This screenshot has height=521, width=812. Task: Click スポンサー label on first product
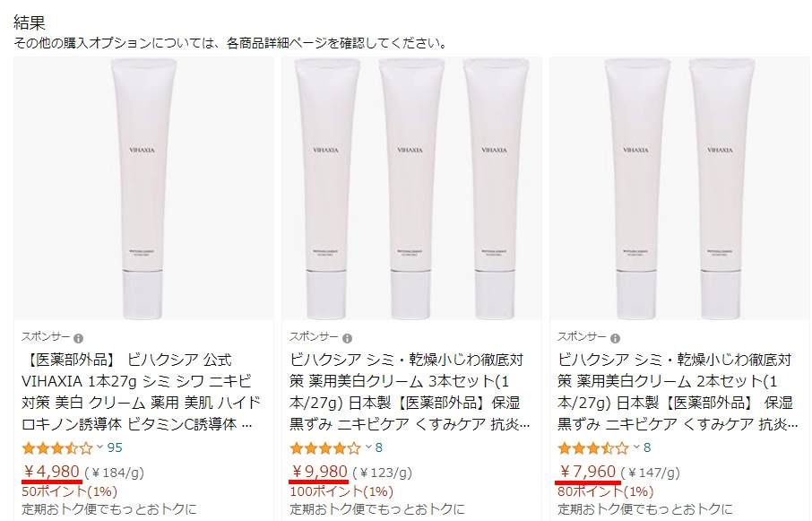tap(46, 337)
